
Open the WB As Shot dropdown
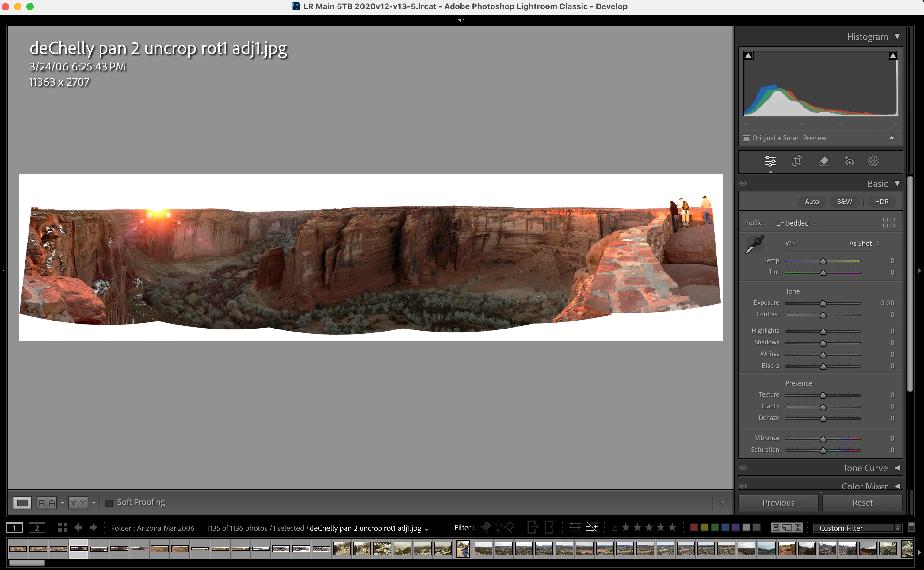click(864, 244)
